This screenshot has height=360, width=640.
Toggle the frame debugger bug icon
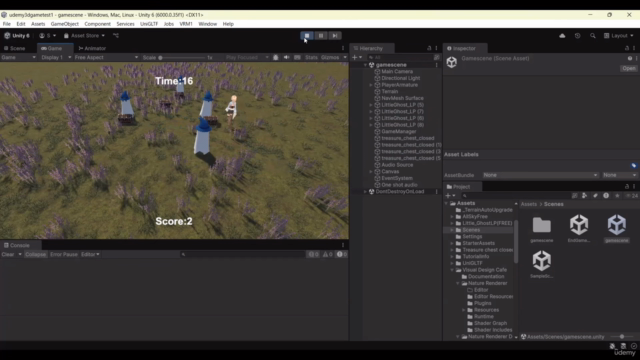coord(276,58)
